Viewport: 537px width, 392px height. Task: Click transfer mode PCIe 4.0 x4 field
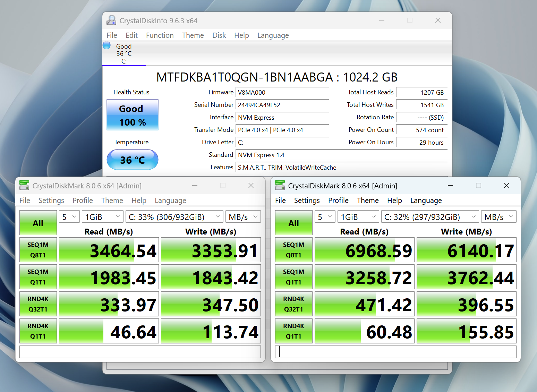(282, 130)
